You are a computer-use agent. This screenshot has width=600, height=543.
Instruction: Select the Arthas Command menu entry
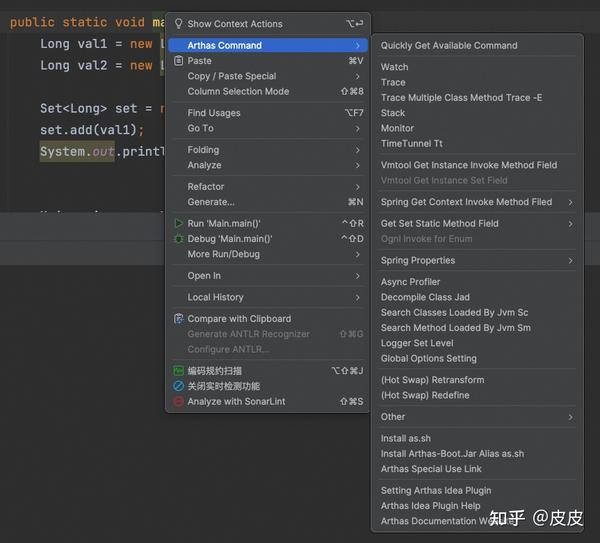tap(225, 45)
